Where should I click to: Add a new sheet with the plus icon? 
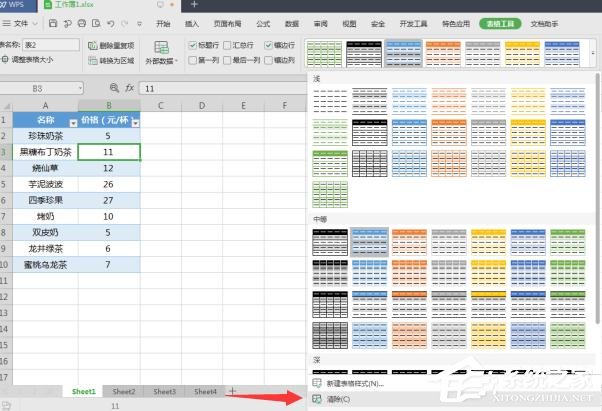click(x=233, y=391)
